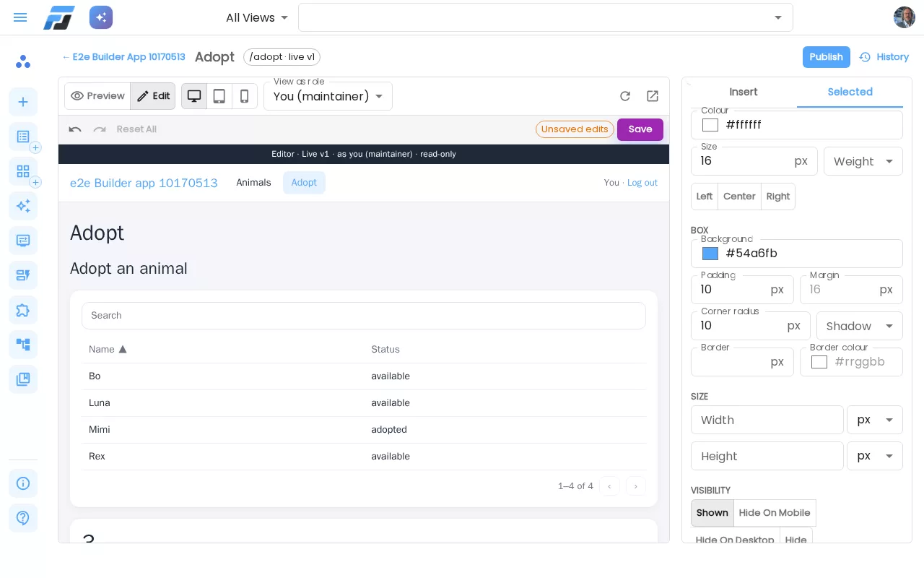This screenshot has width=924, height=578.
Task: Open the View as role dropdown
Action: [x=328, y=96]
